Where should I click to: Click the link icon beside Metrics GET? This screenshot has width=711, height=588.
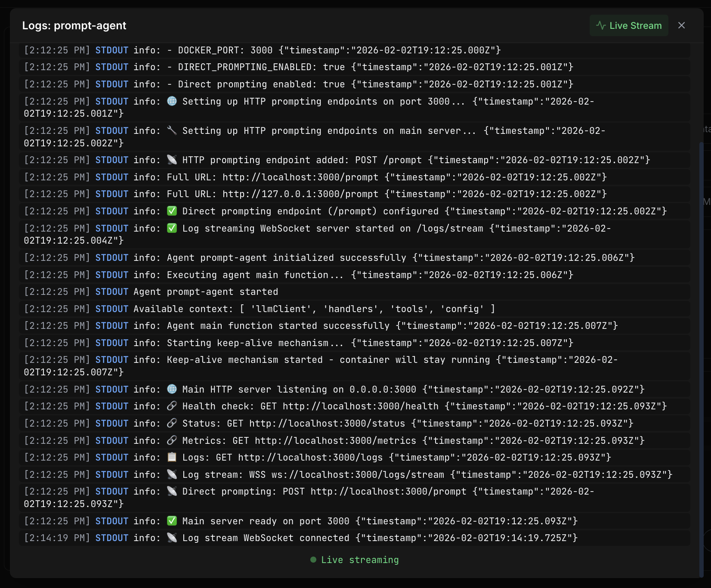(x=172, y=440)
